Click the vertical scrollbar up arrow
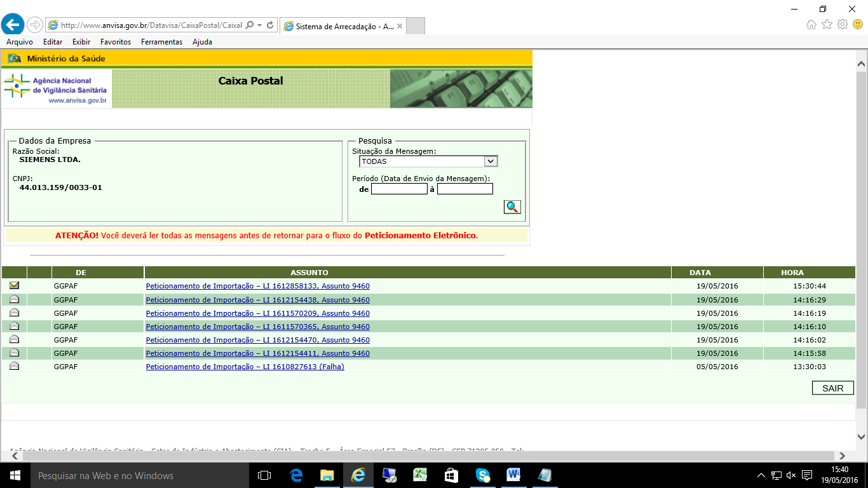This screenshot has width=868, height=488. 862,64
